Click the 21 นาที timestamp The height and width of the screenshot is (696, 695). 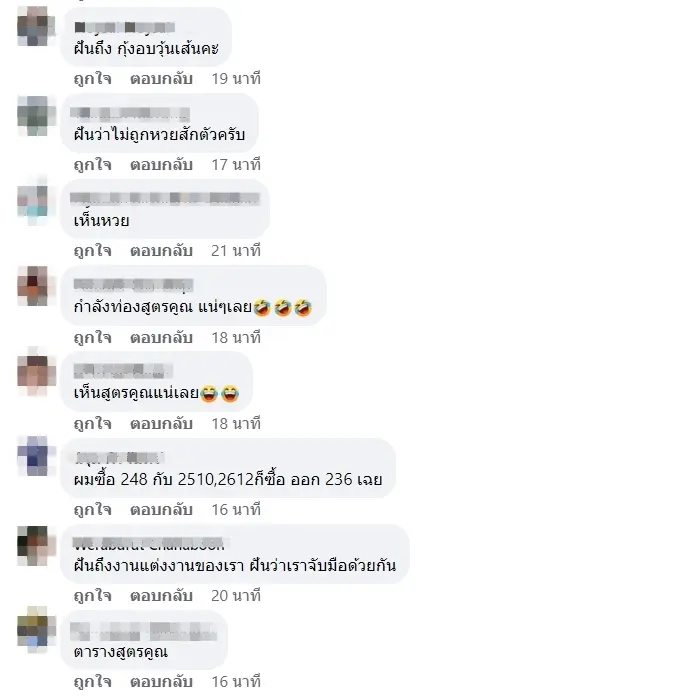point(236,251)
